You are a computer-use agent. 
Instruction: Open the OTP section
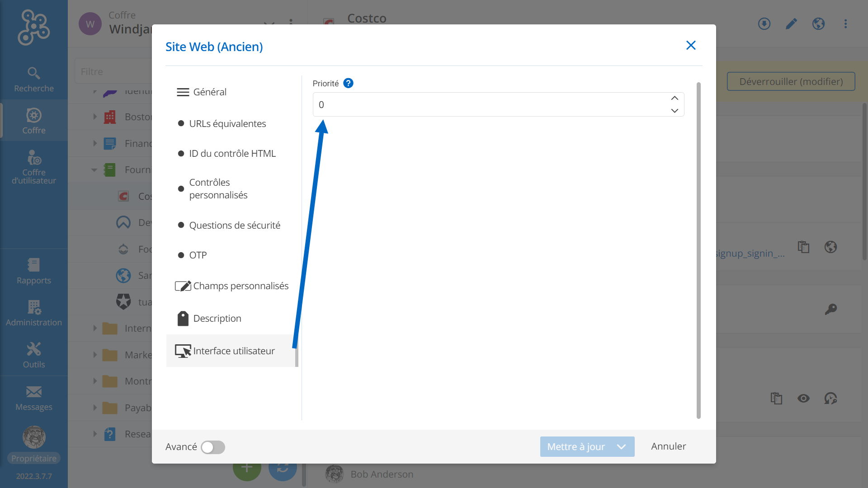pyautogui.click(x=198, y=255)
